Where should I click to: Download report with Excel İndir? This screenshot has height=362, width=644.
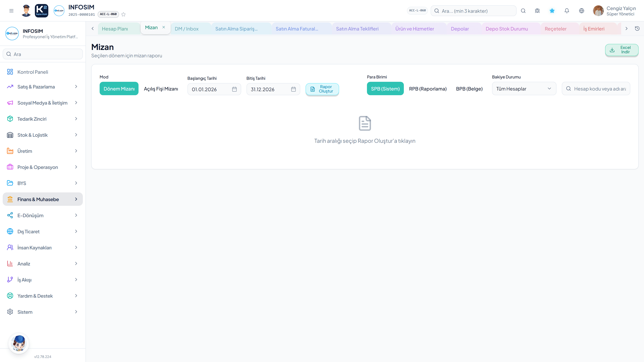click(x=622, y=50)
